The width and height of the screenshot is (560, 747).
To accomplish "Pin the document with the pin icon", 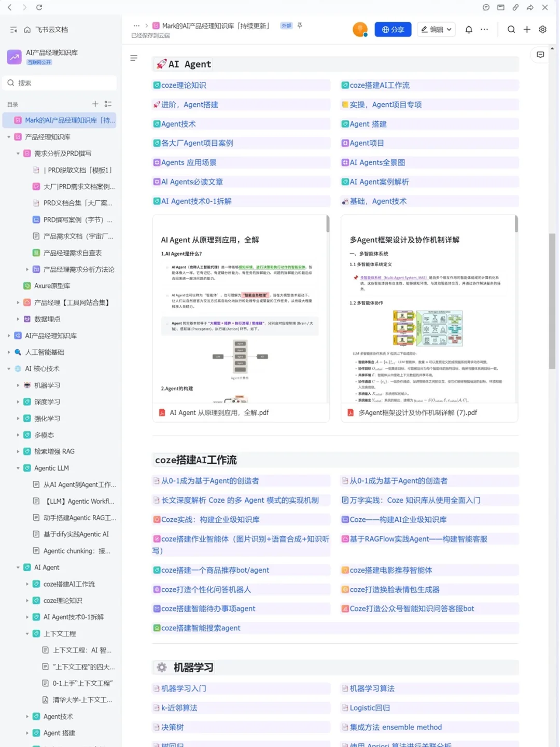I will click(300, 25).
